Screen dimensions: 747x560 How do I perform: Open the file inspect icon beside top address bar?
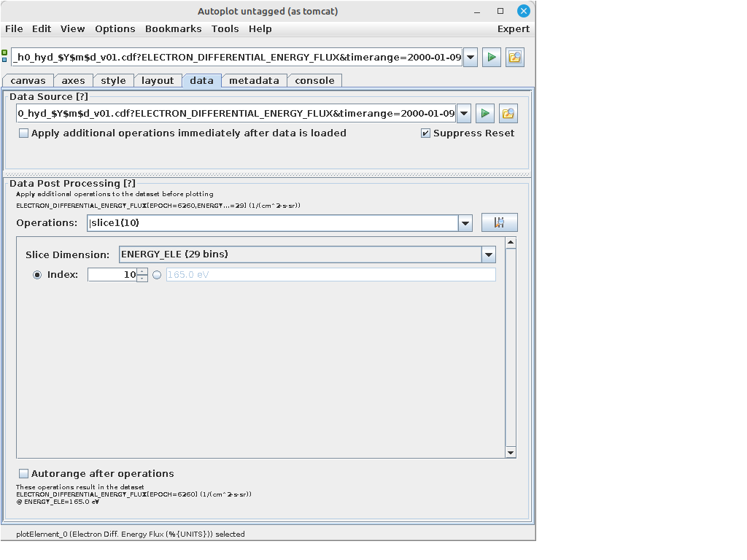[x=515, y=58]
